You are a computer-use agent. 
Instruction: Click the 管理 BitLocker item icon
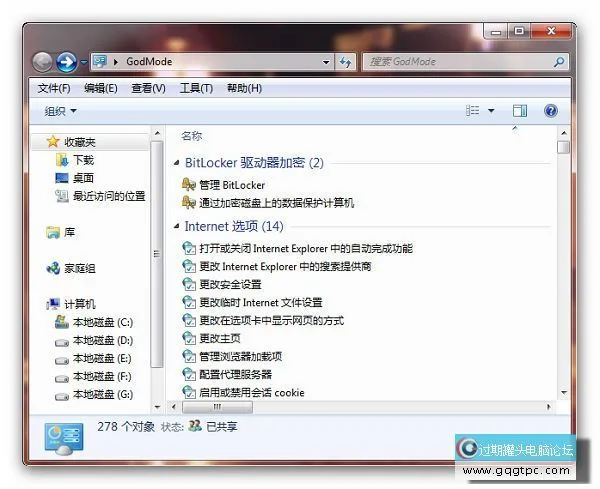(189, 185)
